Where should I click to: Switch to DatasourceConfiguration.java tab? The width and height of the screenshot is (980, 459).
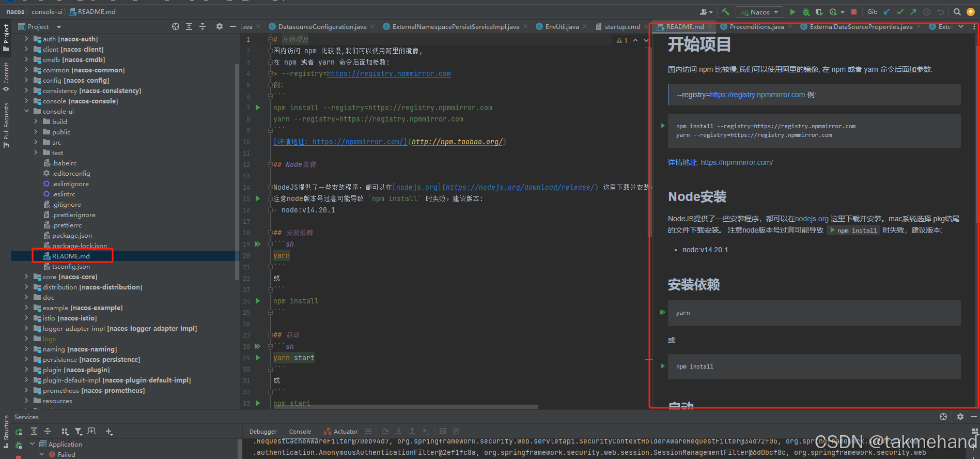pyautogui.click(x=322, y=27)
